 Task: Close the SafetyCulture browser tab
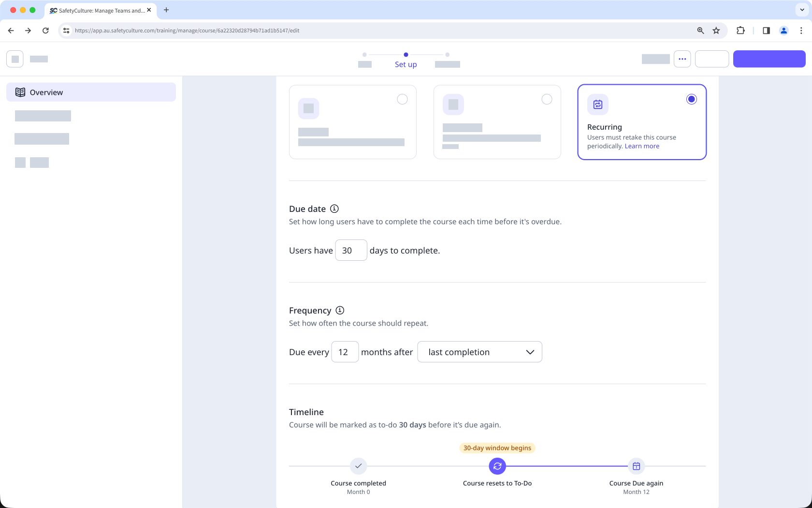click(149, 10)
